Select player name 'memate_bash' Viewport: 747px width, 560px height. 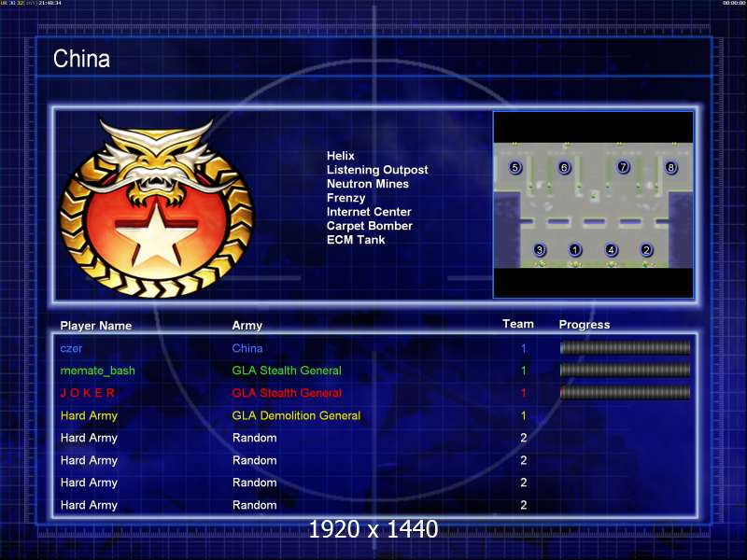click(98, 371)
